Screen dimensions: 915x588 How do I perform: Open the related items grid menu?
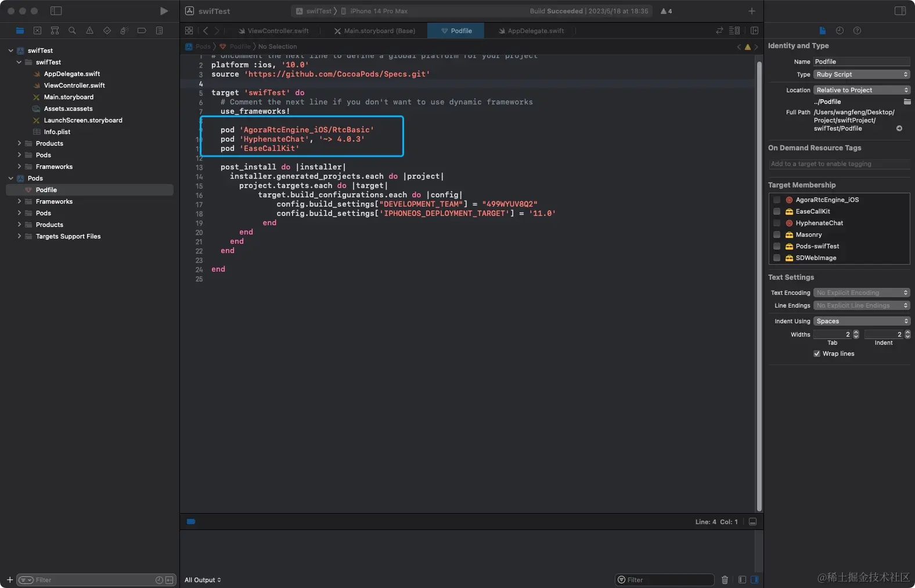[x=189, y=31]
